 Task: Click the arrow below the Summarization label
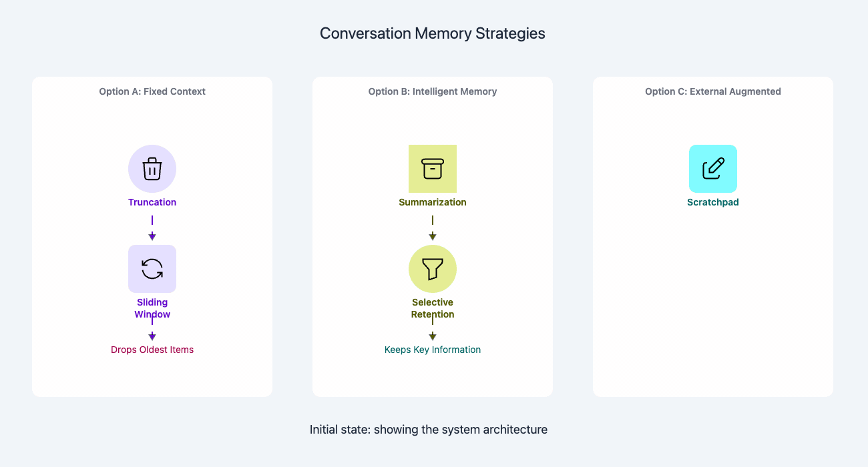433,227
